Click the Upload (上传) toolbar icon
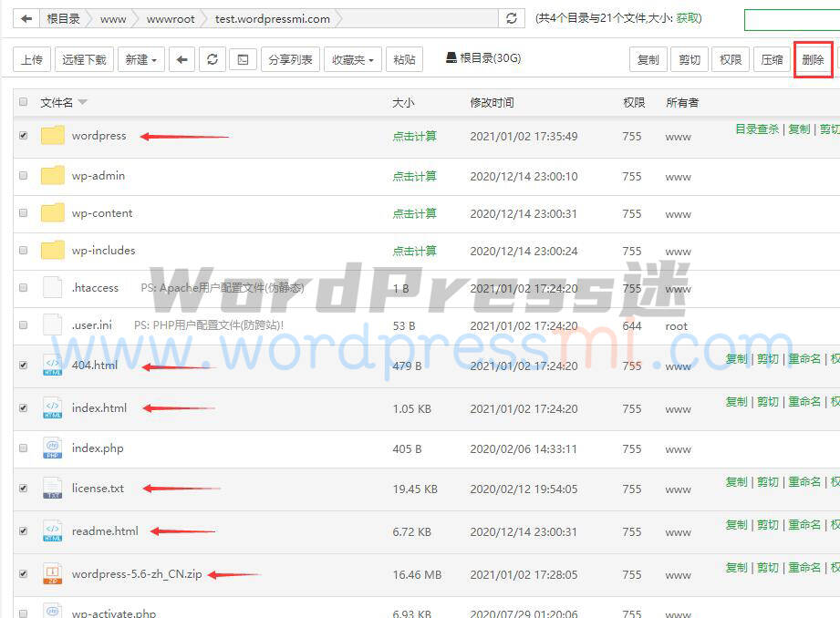 [33, 59]
